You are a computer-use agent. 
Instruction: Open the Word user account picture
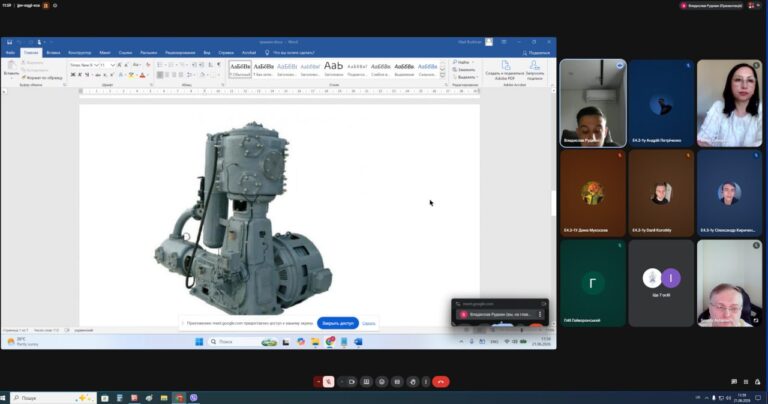coord(489,42)
